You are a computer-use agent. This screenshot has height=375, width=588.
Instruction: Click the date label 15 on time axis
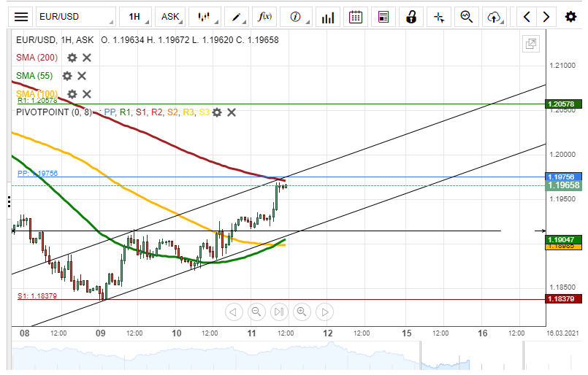tap(407, 333)
